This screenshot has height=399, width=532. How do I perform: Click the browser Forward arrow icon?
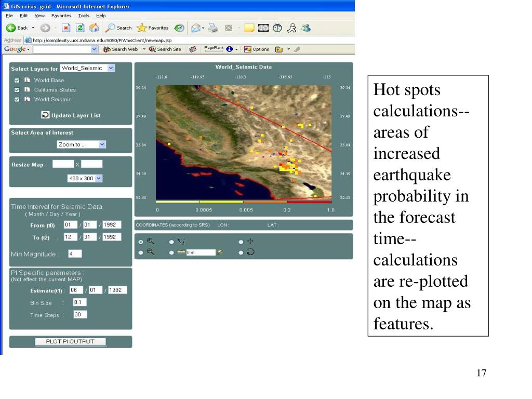(45, 28)
